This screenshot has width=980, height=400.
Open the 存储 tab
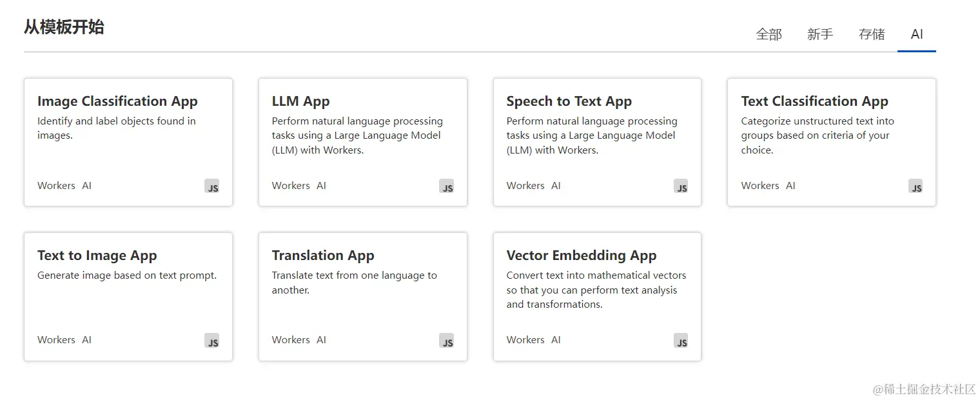[x=872, y=34]
